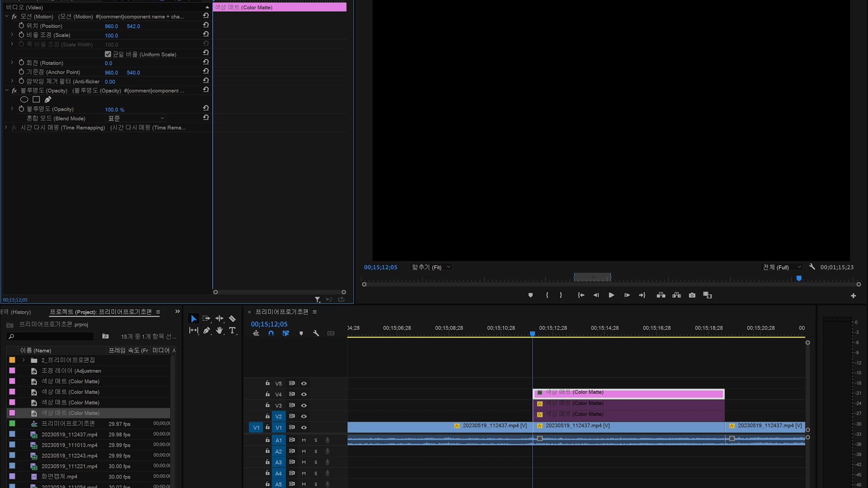Click the Extract button in Program Monitor
This screenshot has height=488, width=868.
(x=677, y=295)
